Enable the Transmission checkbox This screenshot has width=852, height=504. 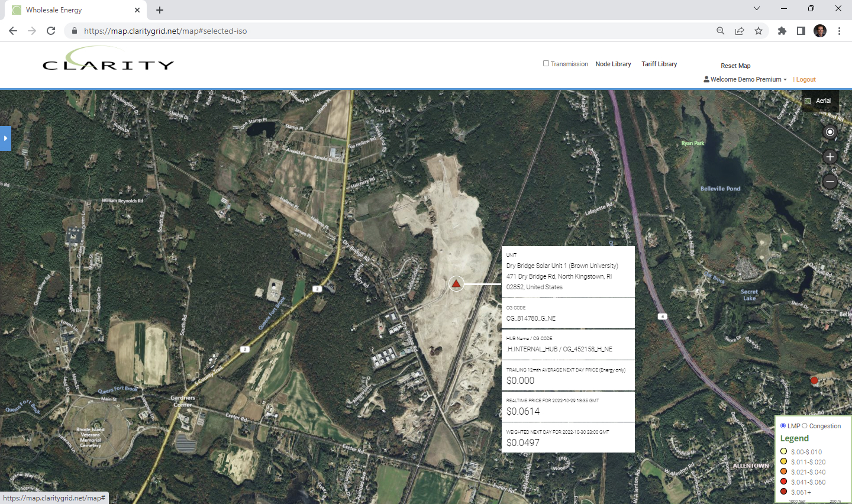546,63
